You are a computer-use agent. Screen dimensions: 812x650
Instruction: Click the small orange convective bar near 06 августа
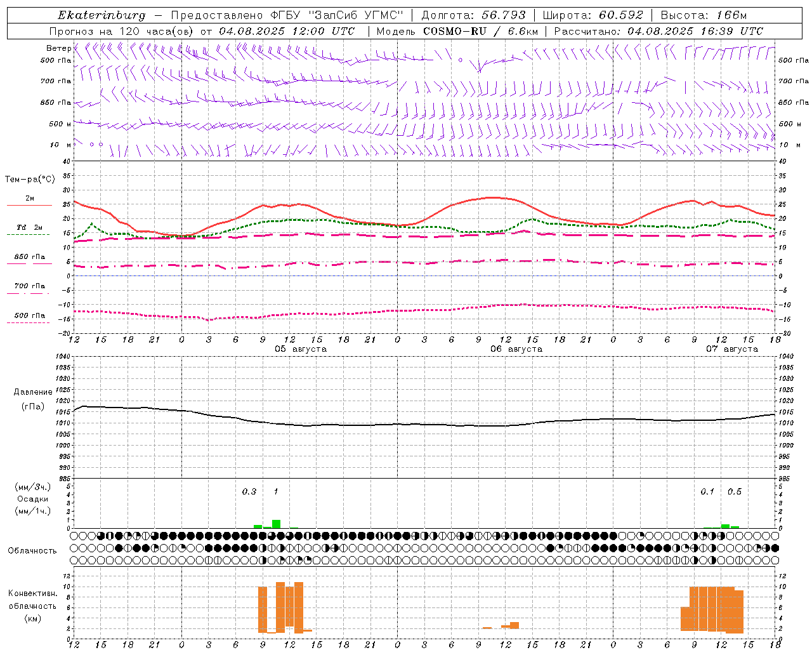click(x=514, y=625)
